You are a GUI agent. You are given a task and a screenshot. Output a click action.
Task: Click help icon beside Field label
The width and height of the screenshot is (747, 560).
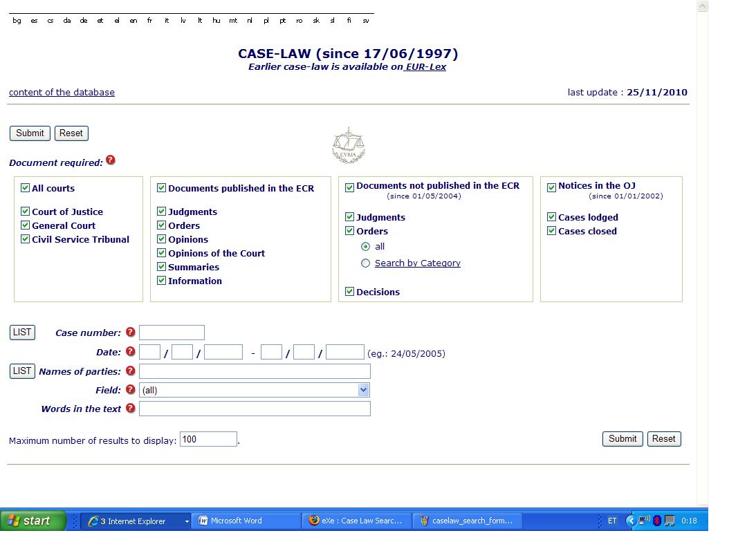click(130, 390)
